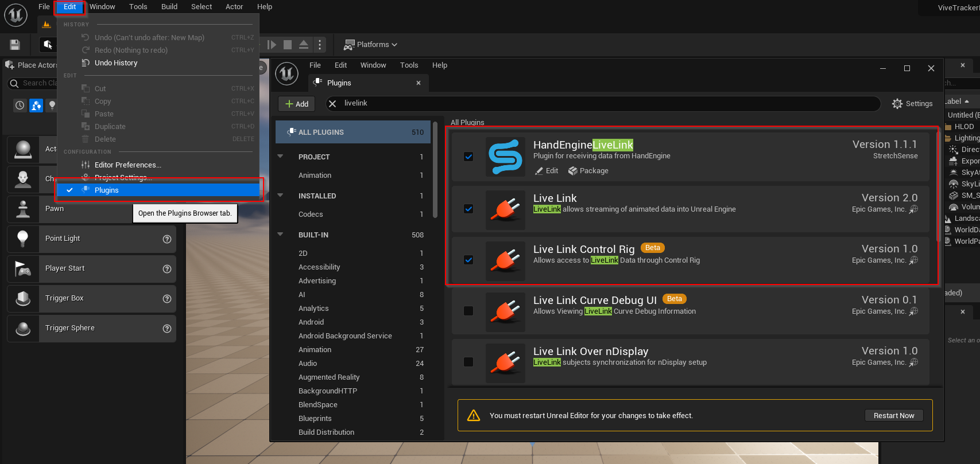Collapse the INSTALLED plugin category
Viewport: 980px width, 464px height.
(280, 196)
